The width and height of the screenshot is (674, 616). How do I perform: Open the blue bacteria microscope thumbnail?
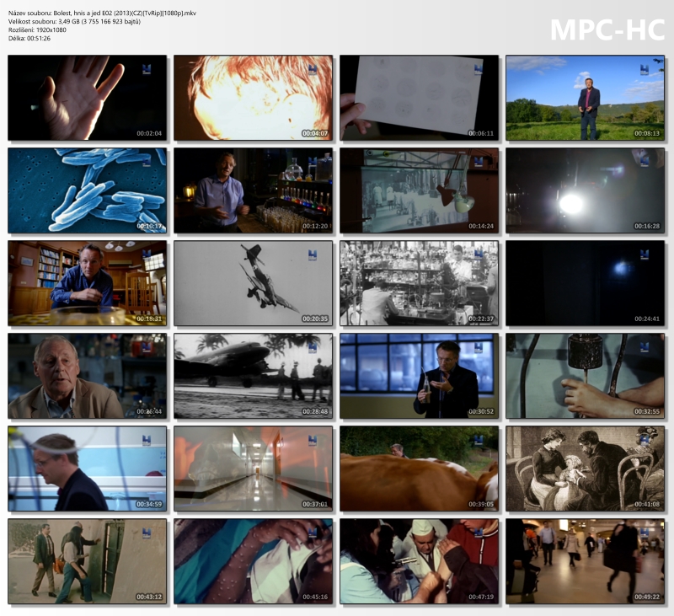(88, 190)
